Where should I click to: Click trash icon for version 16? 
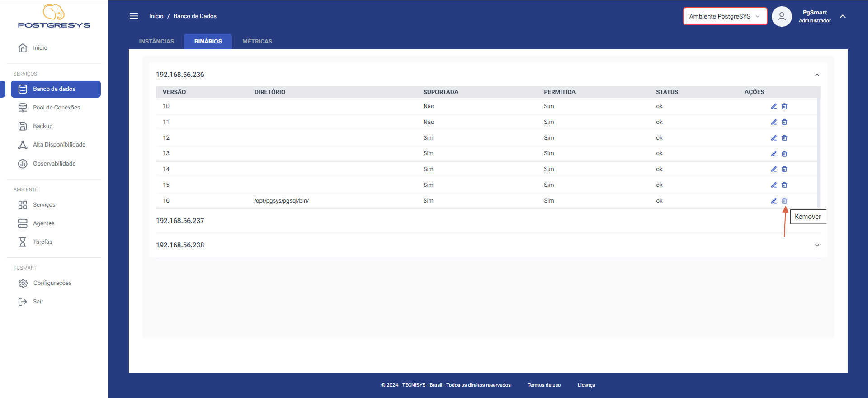click(784, 201)
